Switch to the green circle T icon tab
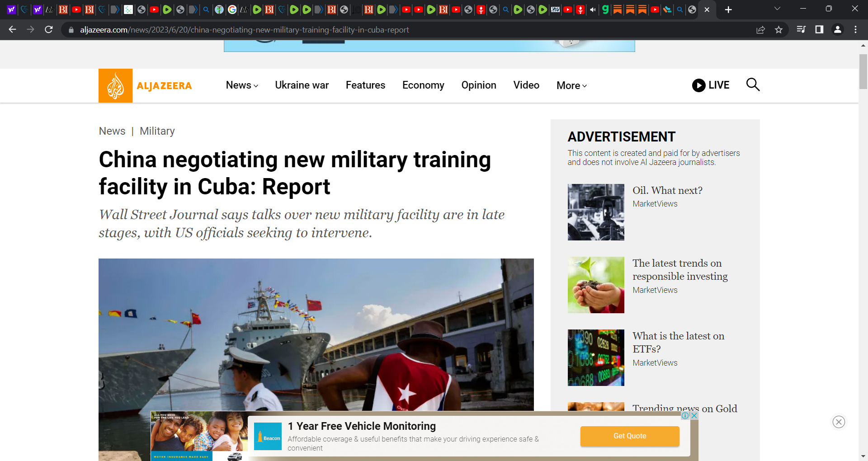The image size is (868, 461). coord(219,9)
